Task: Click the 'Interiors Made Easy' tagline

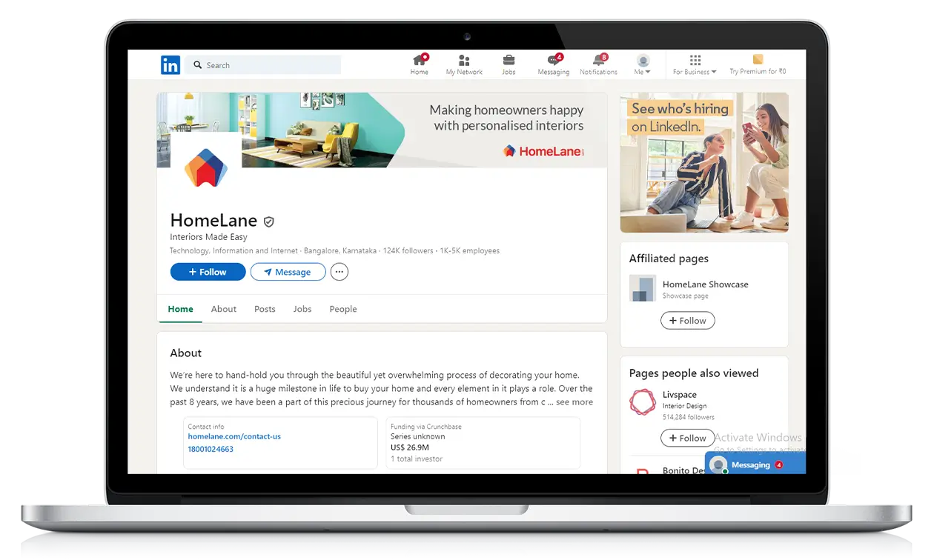Action: 209,237
